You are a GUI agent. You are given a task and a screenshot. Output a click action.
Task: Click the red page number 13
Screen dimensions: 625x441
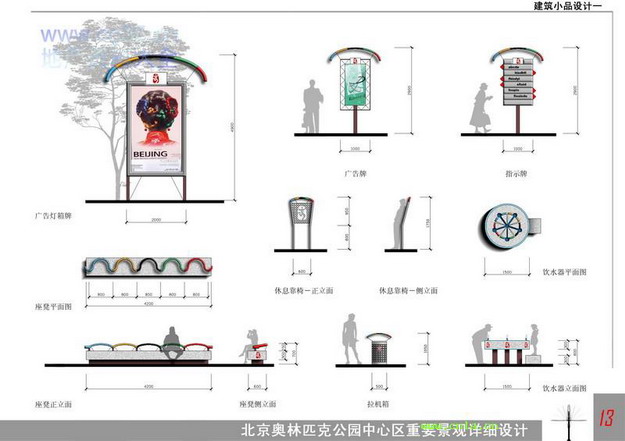tap(607, 418)
